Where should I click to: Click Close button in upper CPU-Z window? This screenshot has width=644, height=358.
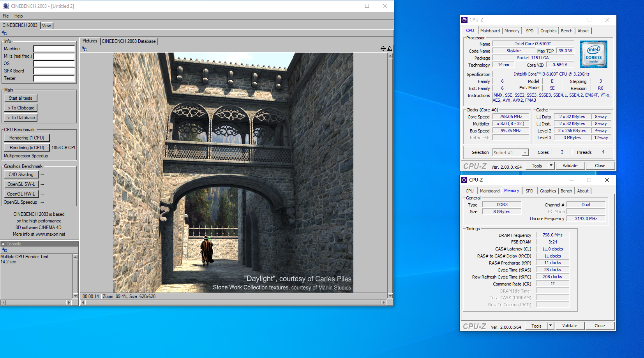pos(600,166)
